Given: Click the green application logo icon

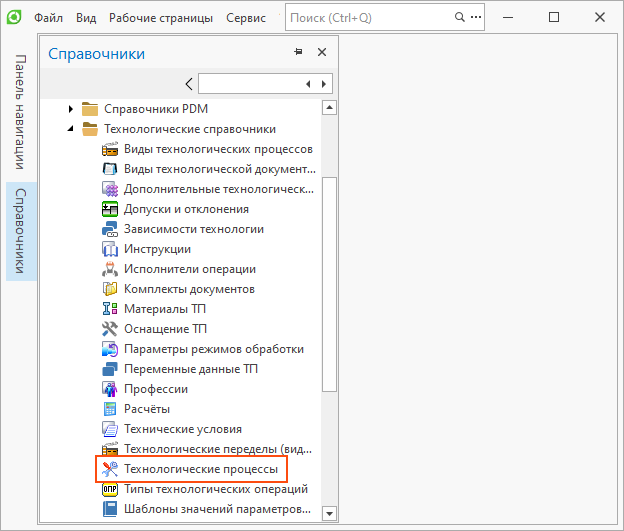Looking at the screenshot, I should click(14, 18).
